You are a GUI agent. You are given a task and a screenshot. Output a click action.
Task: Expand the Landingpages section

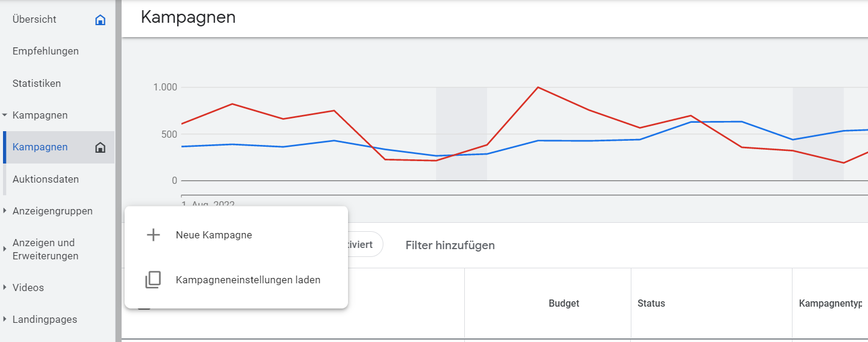(x=5, y=319)
